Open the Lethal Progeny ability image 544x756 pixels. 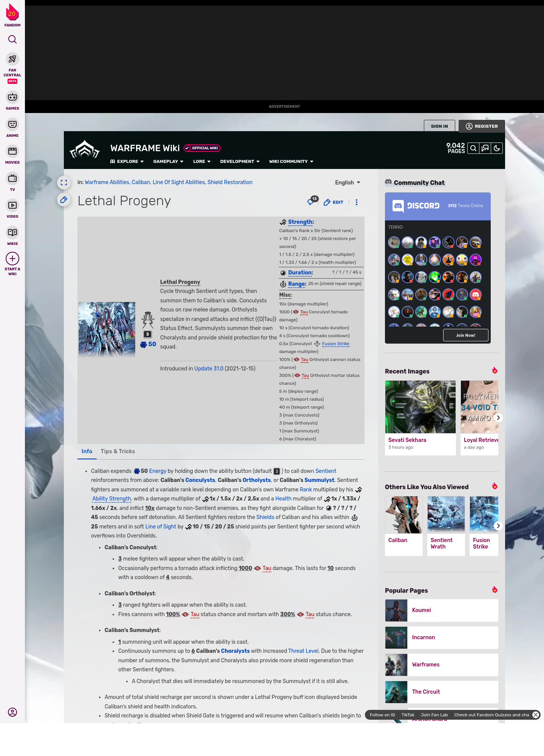click(x=107, y=330)
